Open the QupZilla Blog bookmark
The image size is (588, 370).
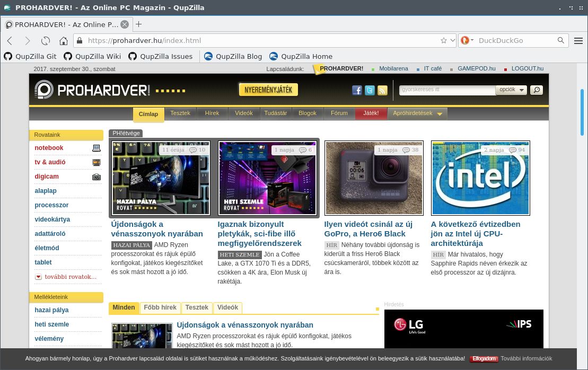233,56
